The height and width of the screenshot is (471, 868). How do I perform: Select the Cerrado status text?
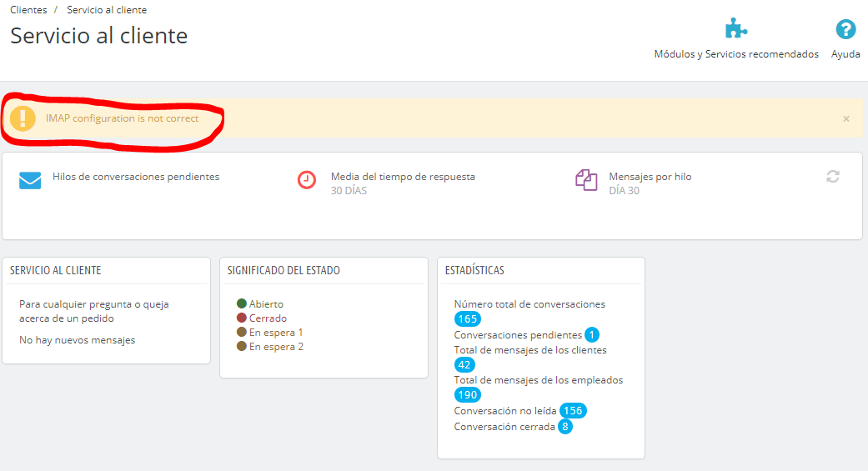click(268, 318)
